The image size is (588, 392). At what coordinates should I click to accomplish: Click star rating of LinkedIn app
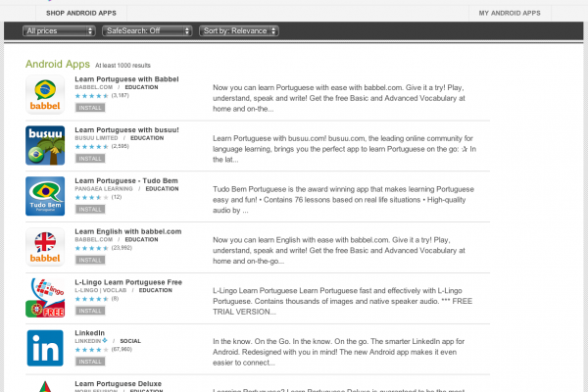click(92, 350)
